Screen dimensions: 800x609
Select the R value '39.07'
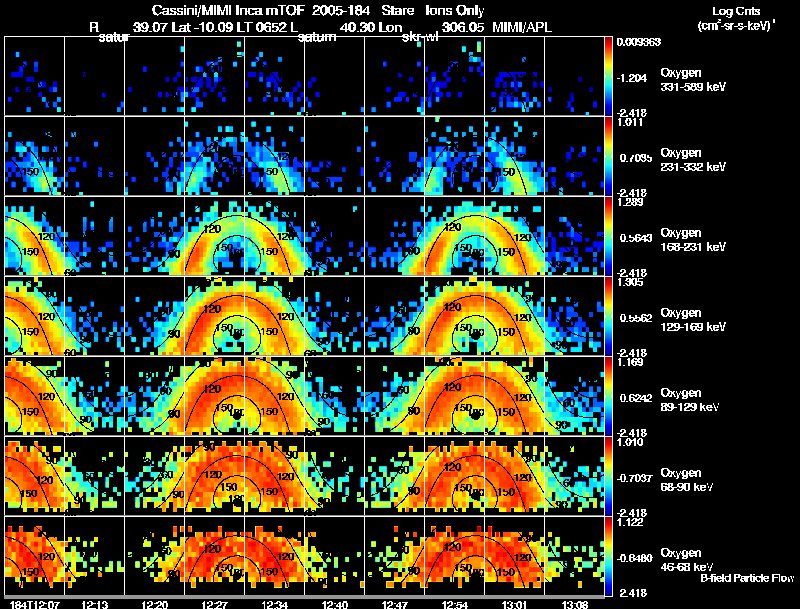click(x=151, y=27)
